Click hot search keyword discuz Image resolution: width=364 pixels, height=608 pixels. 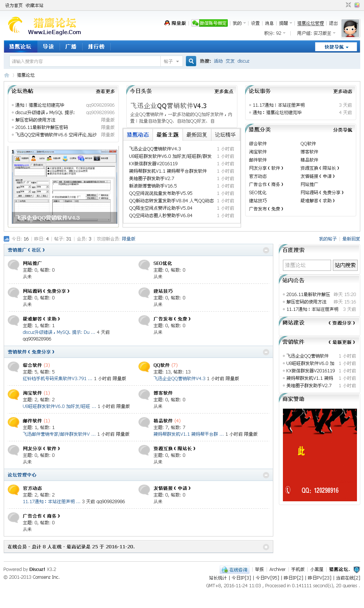(243, 61)
